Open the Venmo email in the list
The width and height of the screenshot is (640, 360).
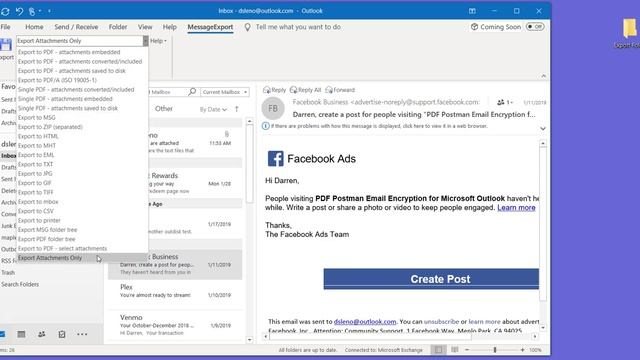click(175, 325)
